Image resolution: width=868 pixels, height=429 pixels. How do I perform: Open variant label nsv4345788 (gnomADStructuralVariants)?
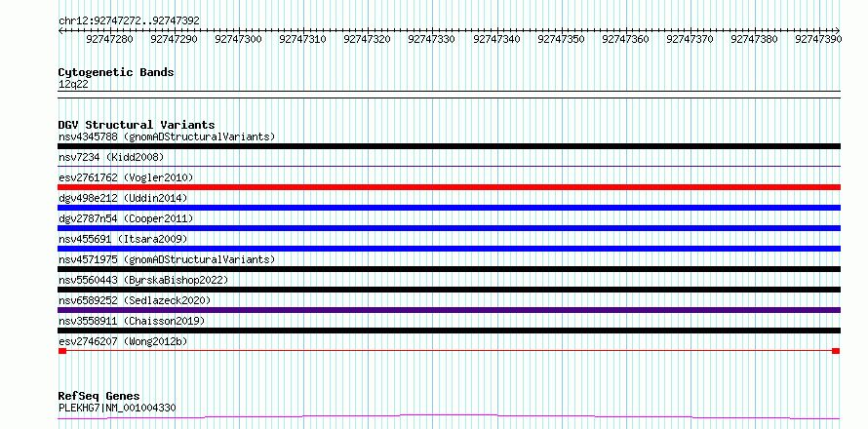(x=167, y=136)
